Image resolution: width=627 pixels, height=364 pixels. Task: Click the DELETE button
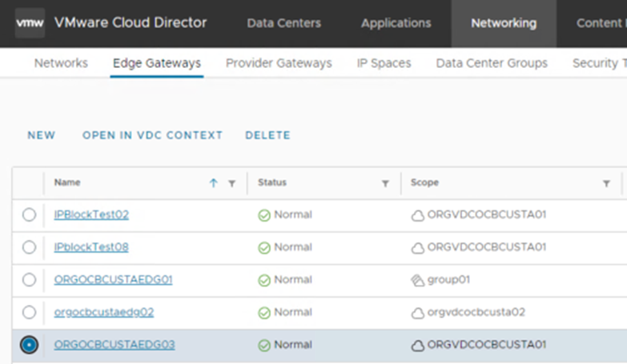coord(268,135)
